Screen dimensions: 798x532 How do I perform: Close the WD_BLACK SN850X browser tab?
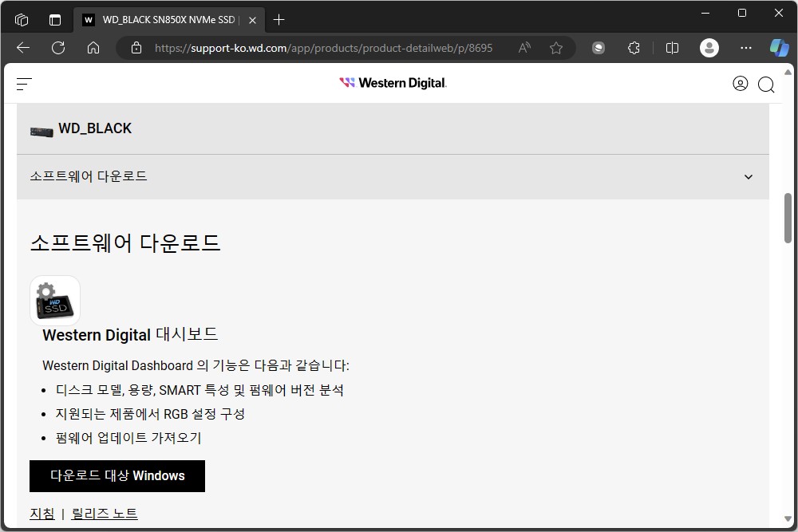(x=252, y=21)
